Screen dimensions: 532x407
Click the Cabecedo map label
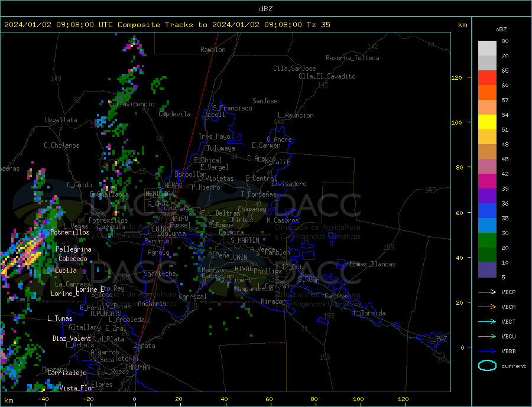click(x=73, y=259)
